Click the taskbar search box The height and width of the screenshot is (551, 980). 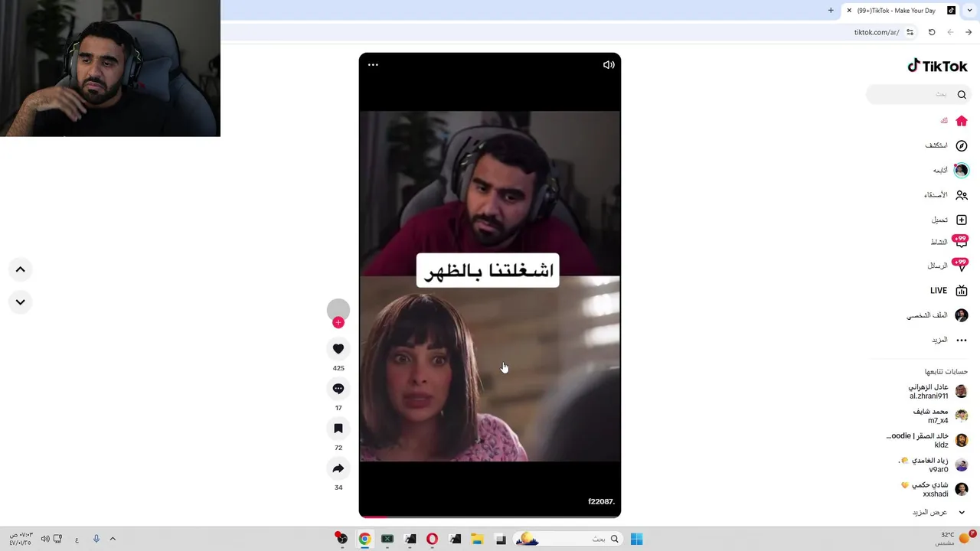click(568, 540)
